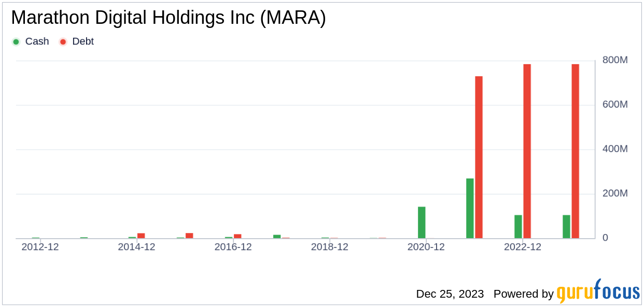
Task: Click the green Cash bar near 270M
Action: [470, 209]
